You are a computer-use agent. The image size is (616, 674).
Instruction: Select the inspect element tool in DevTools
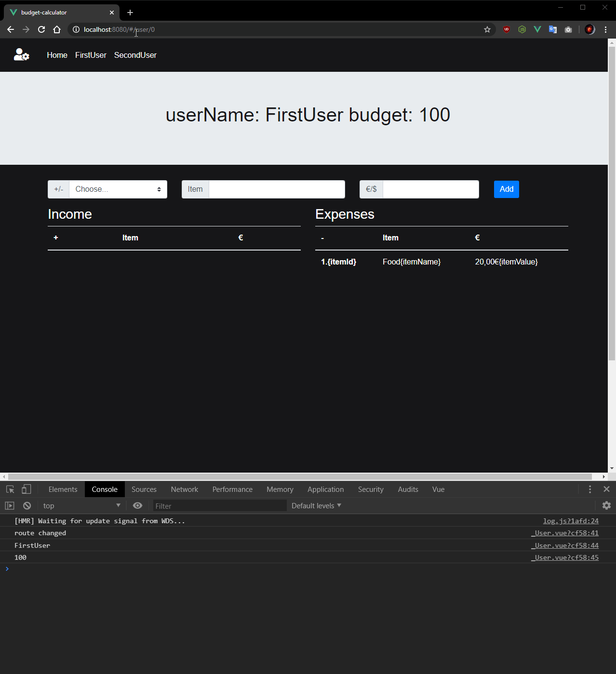tap(10, 489)
